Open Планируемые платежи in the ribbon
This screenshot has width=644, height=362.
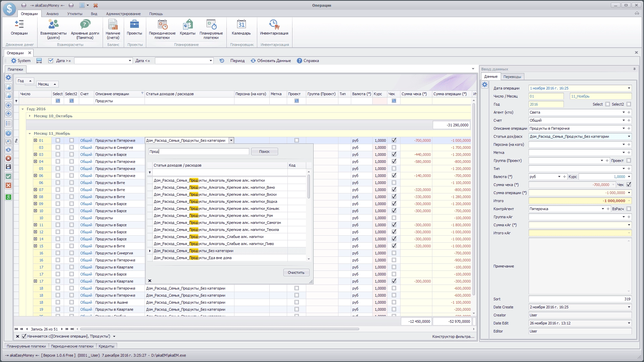point(211,29)
